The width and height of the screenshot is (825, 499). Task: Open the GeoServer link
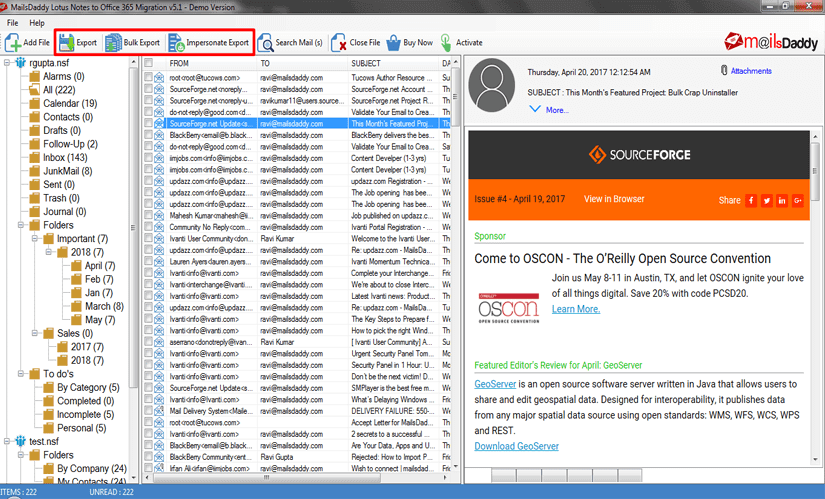495,384
